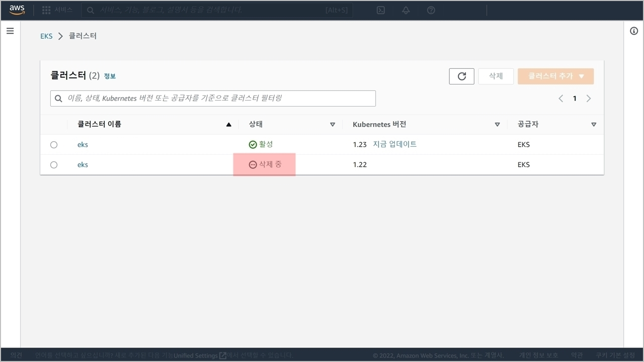Screen dimensions: 644x362
Task: Click the 활성 status text
Action: tap(266, 144)
